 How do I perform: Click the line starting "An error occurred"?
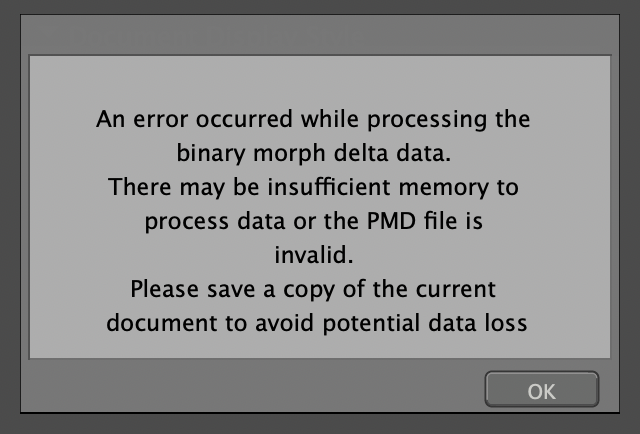[x=313, y=119]
